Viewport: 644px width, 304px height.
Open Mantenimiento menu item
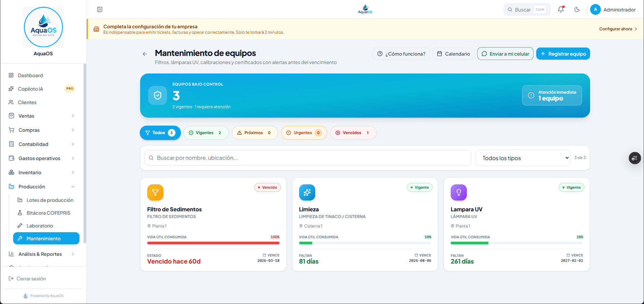coord(46,238)
